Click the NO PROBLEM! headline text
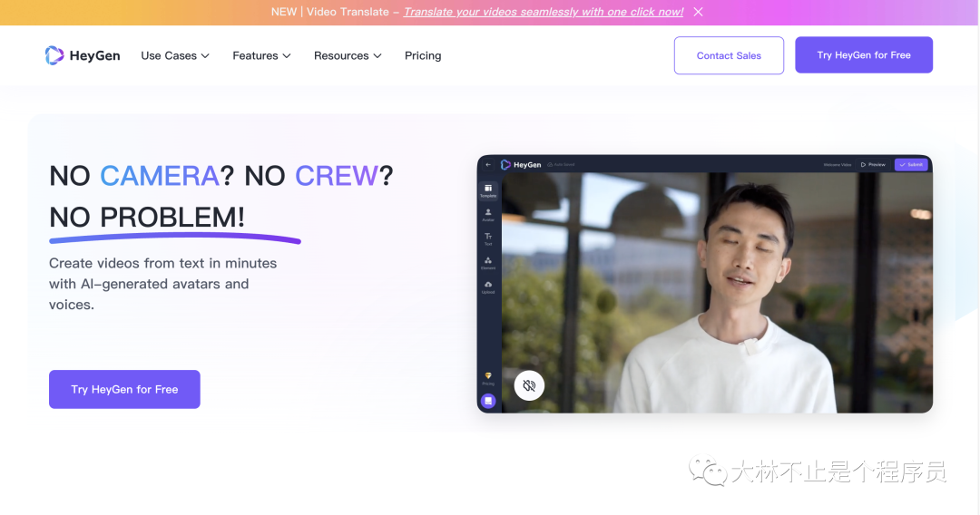Image resolution: width=980 pixels, height=515 pixels. point(147,218)
